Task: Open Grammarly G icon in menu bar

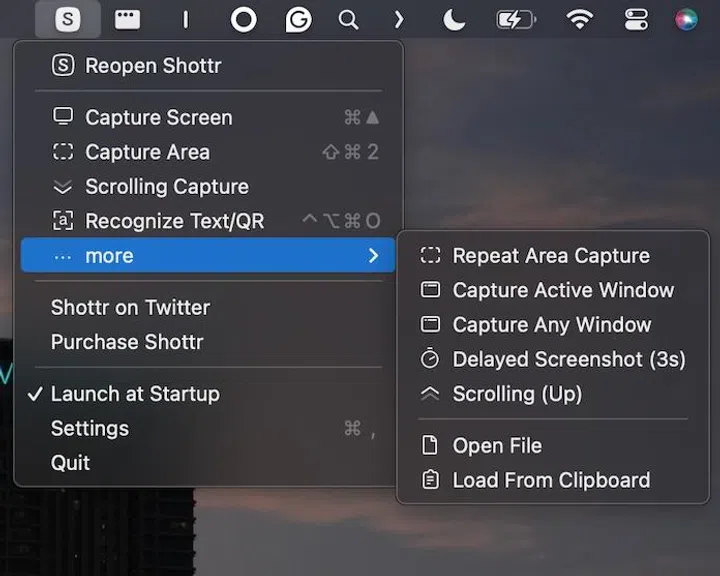Action: (298, 20)
